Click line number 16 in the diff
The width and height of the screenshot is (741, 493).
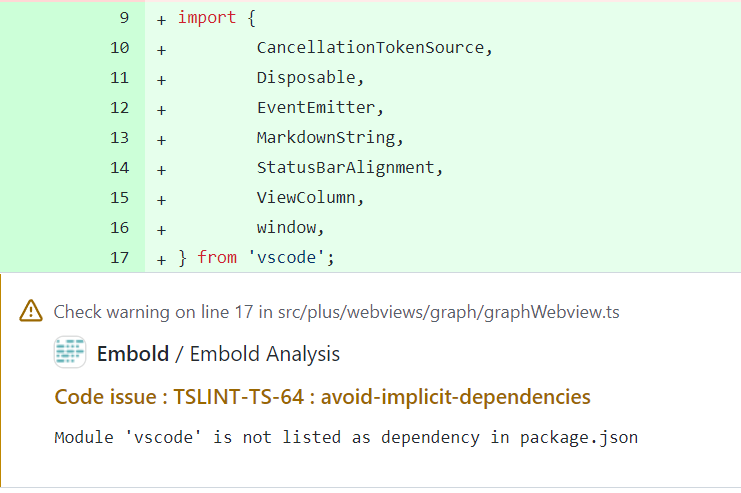tap(120, 228)
